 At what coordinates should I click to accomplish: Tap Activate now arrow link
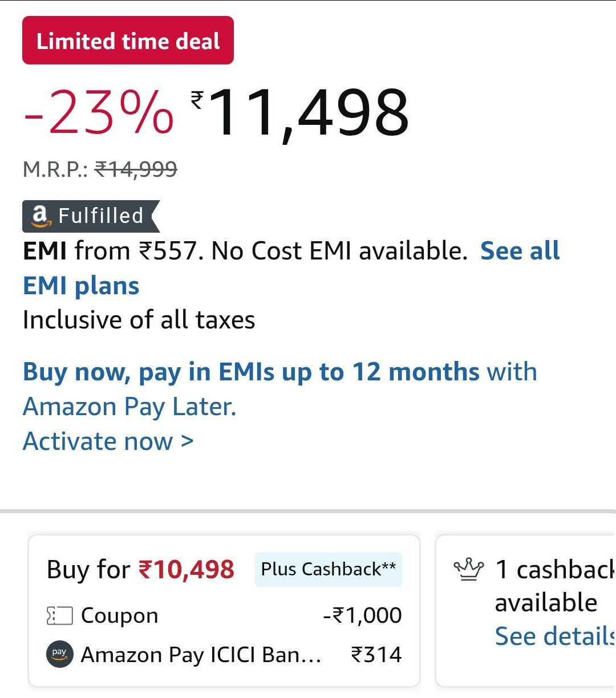coord(108,441)
